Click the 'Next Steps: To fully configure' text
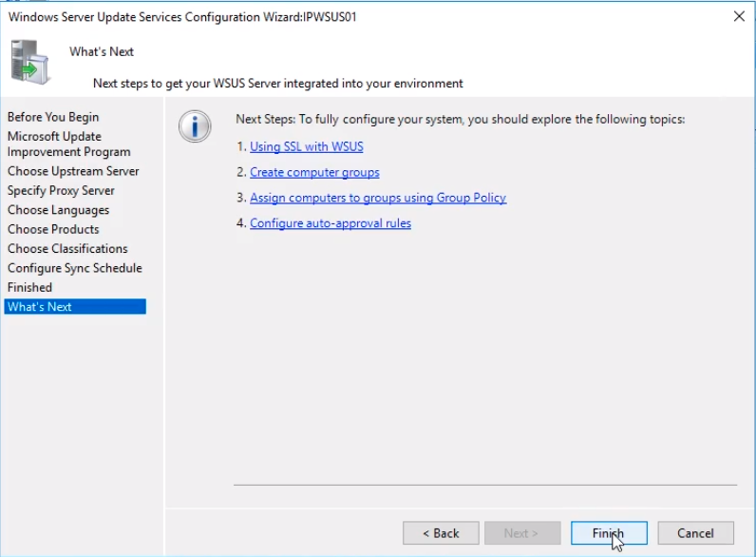The image size is (756, 557). (460, 119)
